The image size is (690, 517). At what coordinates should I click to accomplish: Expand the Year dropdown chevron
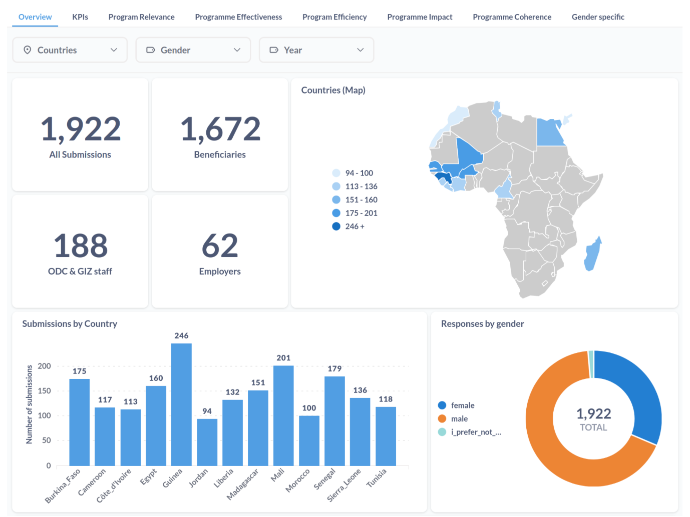(360, 50)
